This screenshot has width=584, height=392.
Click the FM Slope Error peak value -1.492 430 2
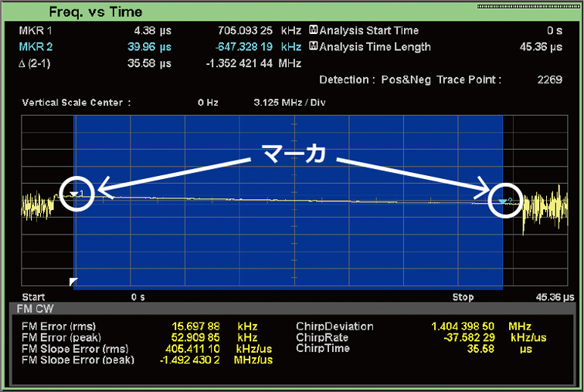(189, 360)
